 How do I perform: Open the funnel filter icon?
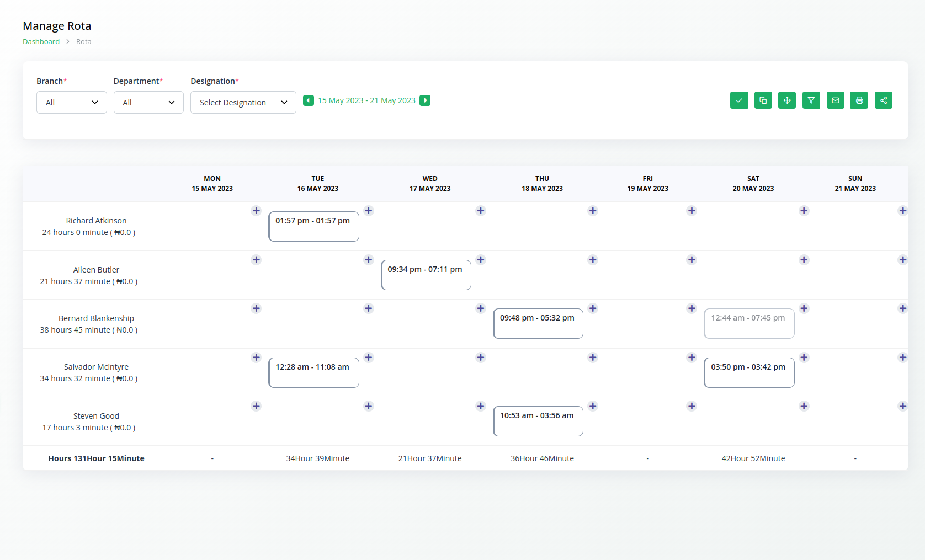[811, 100]
